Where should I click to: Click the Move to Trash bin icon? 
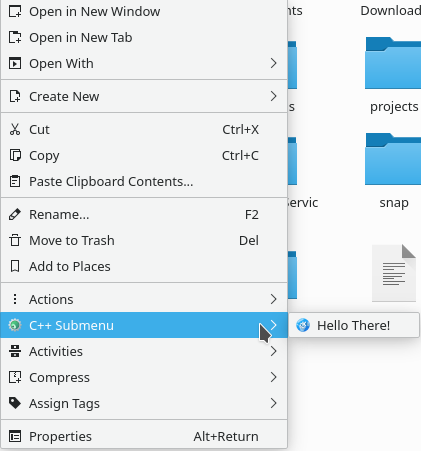tap(15, 240)
